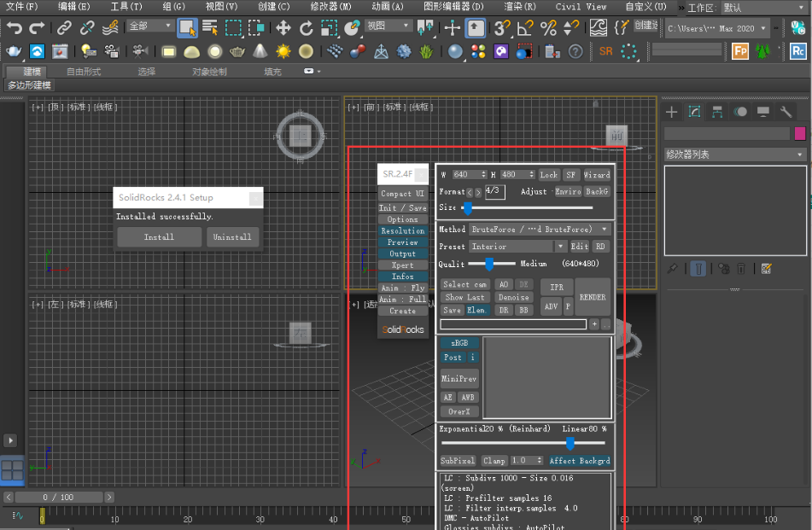This screenshot has width=812, height=530.
Task: Activate the Select and Link tool
Action: coord(64,27)
